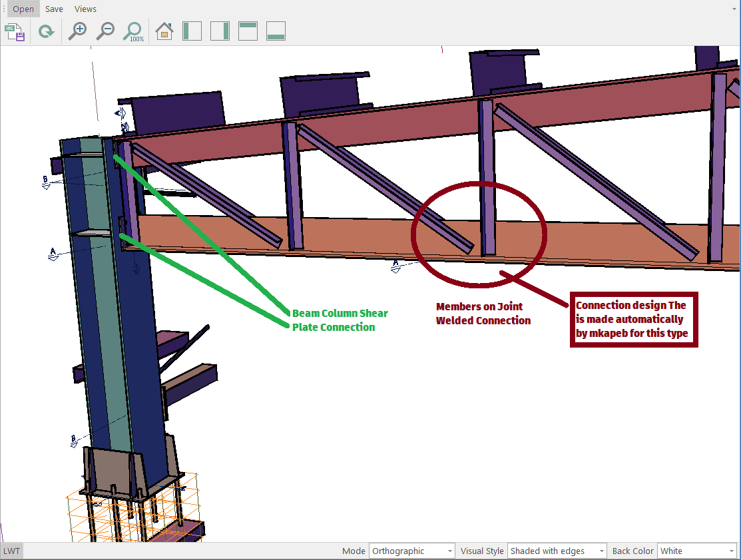Switch to the top view
Image resolution: width=741 pixels, height=560 pixels.
point(248,31)
